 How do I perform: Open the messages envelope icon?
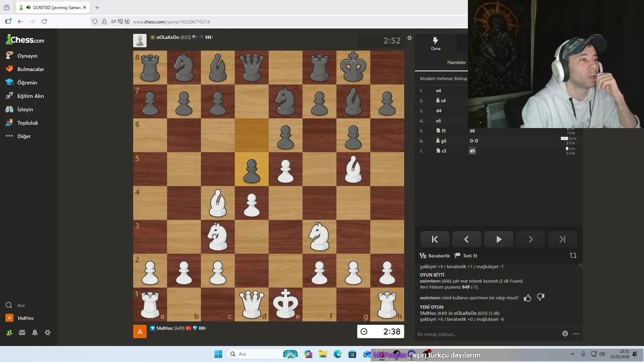(x=22, y=332)
